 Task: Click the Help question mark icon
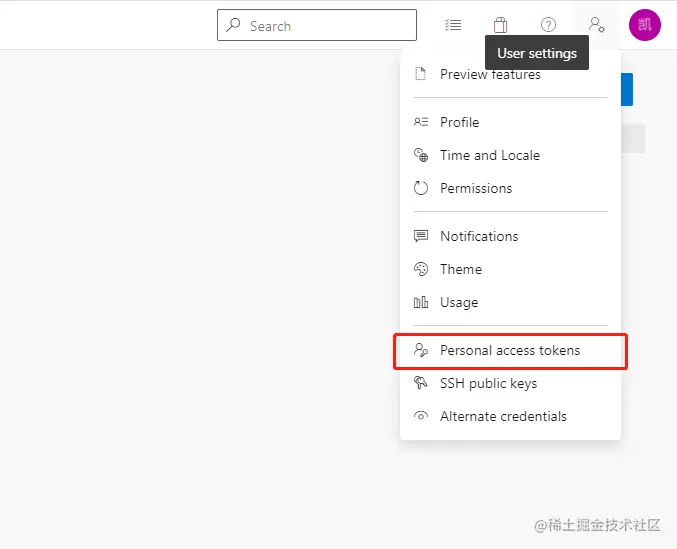[x=548, y=25]
